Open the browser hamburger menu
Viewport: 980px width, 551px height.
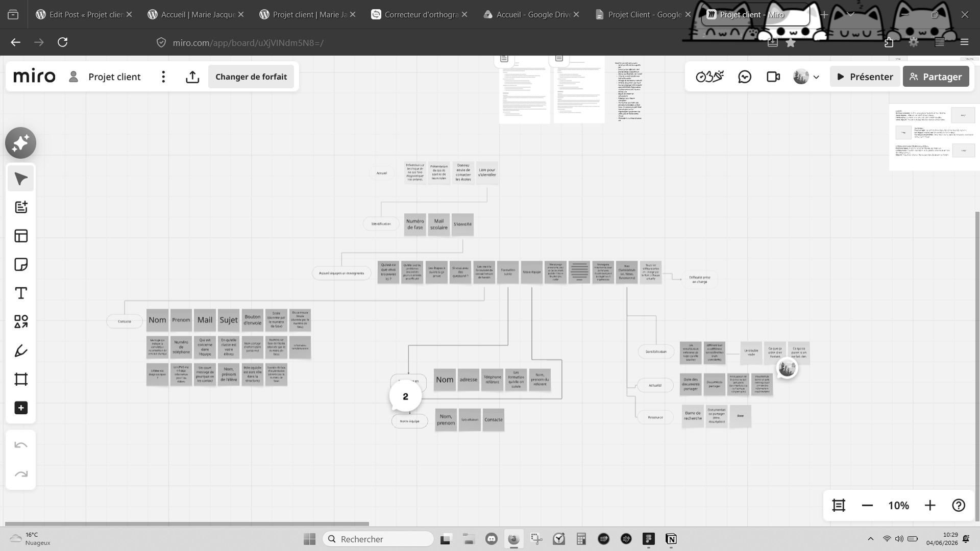964,42
